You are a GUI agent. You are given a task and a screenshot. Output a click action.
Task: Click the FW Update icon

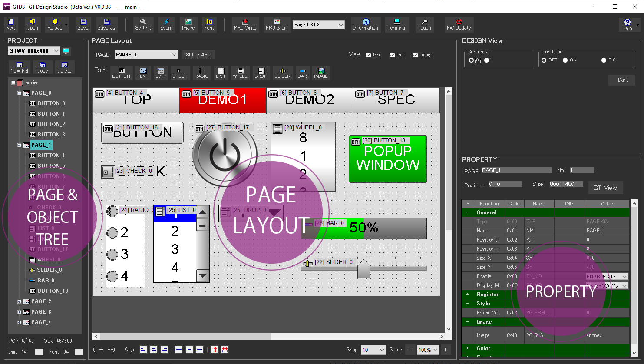pyautogui.click(x=459, y=24)
